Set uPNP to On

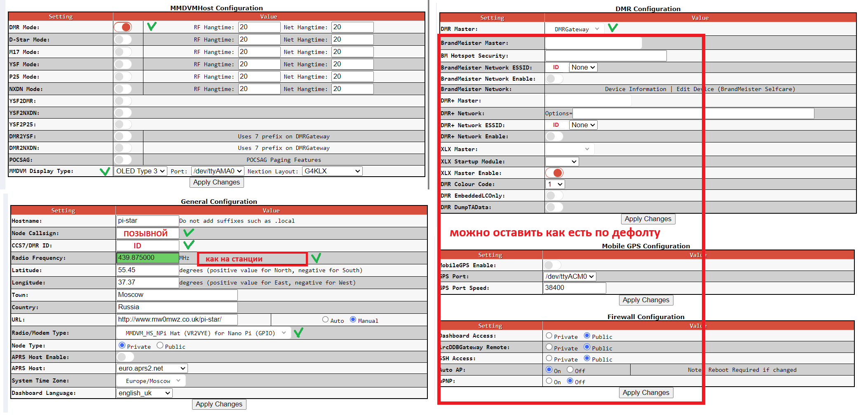click(x=549, y=381)
